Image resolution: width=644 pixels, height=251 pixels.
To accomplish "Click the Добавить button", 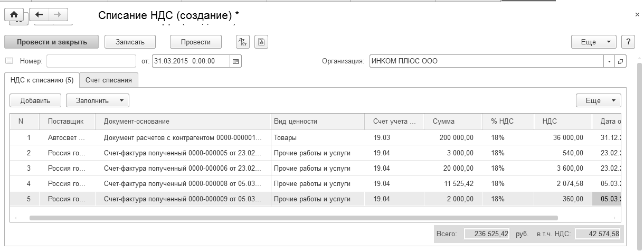I will click(35, 100).
